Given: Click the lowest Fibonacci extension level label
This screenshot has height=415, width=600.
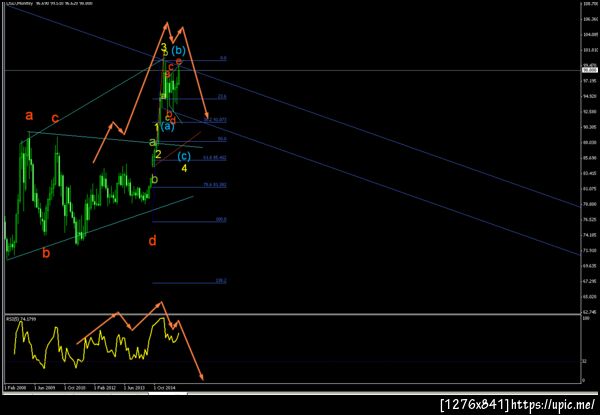Looking at the screenshot, I should click(221, 281).
